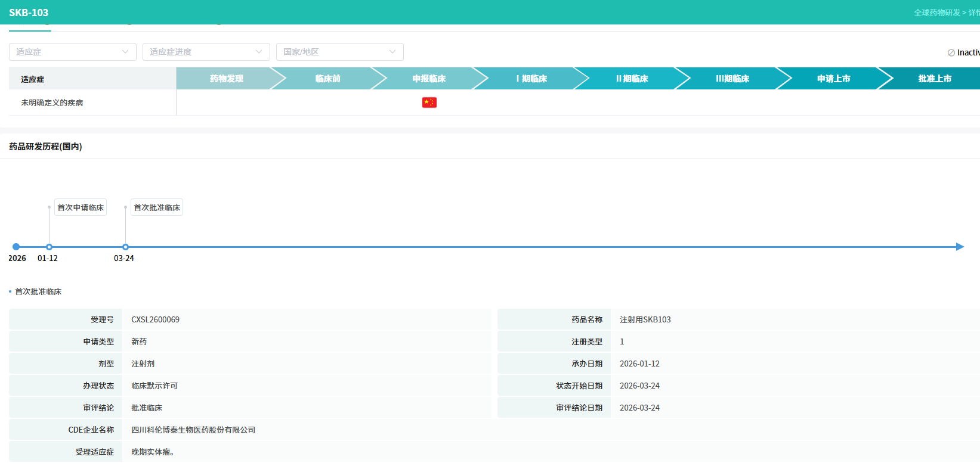Expand the 适应症进度 dropdown
Image resolution: width=980 pixels, height=469 pixels.
(206, 52)
